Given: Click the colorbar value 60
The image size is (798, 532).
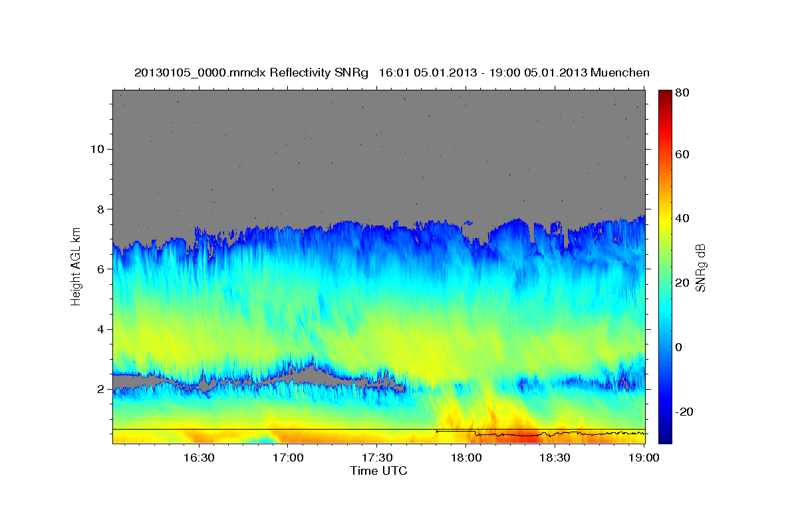Looking at the screenshot, I should (x=683, y=154).
